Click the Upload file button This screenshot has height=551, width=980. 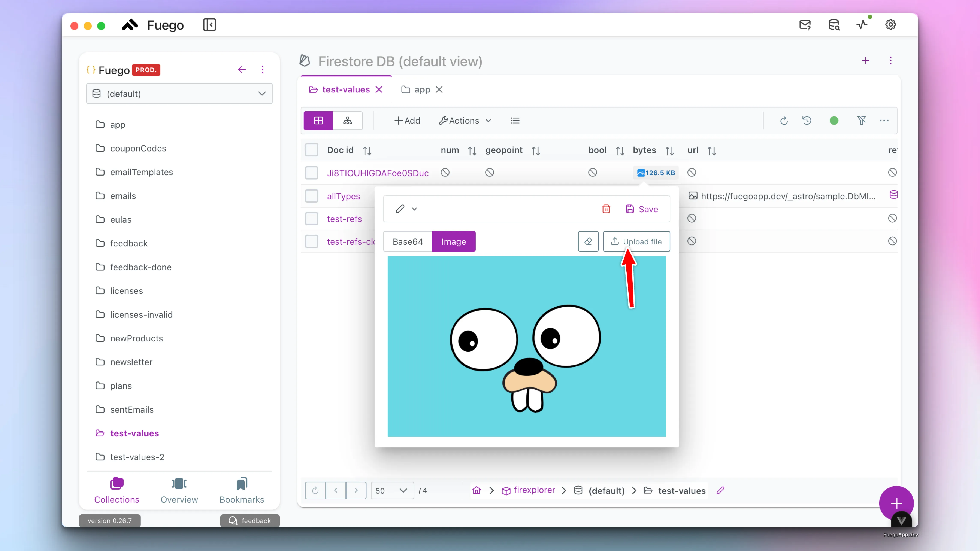pyautogui.click(x=636, y=241)
